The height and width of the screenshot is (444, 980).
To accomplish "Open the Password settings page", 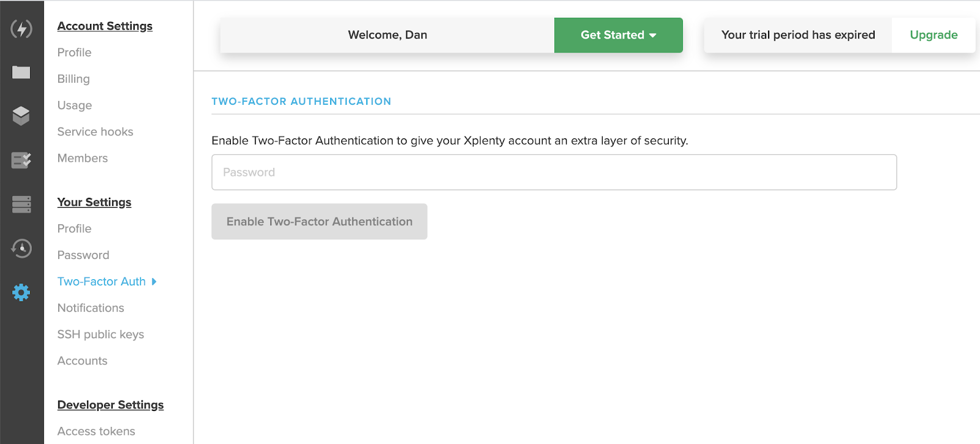I will 83,255.
